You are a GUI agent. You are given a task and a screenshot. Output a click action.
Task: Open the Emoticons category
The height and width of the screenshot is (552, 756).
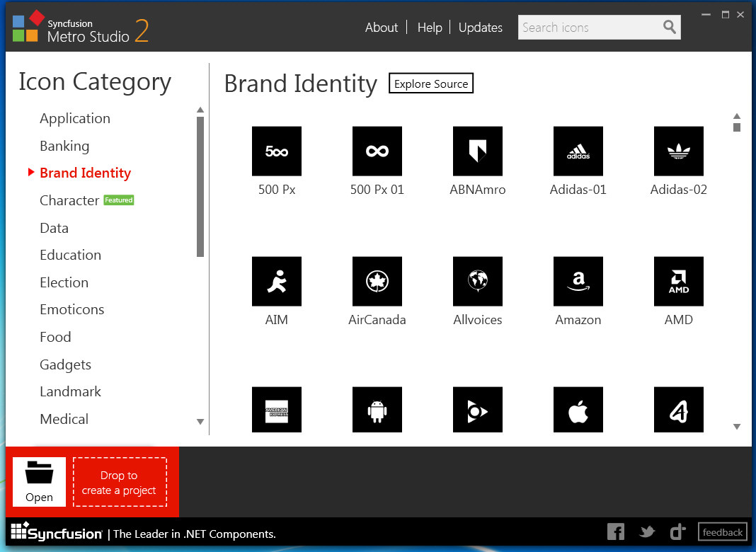coord(71,309)
